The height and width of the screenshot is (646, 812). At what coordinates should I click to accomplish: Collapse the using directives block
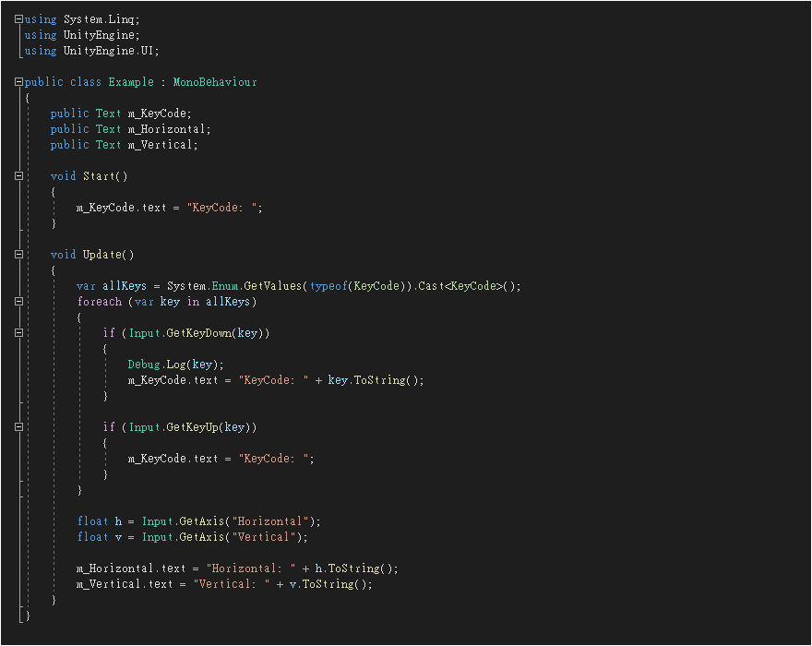click(18, 19)
